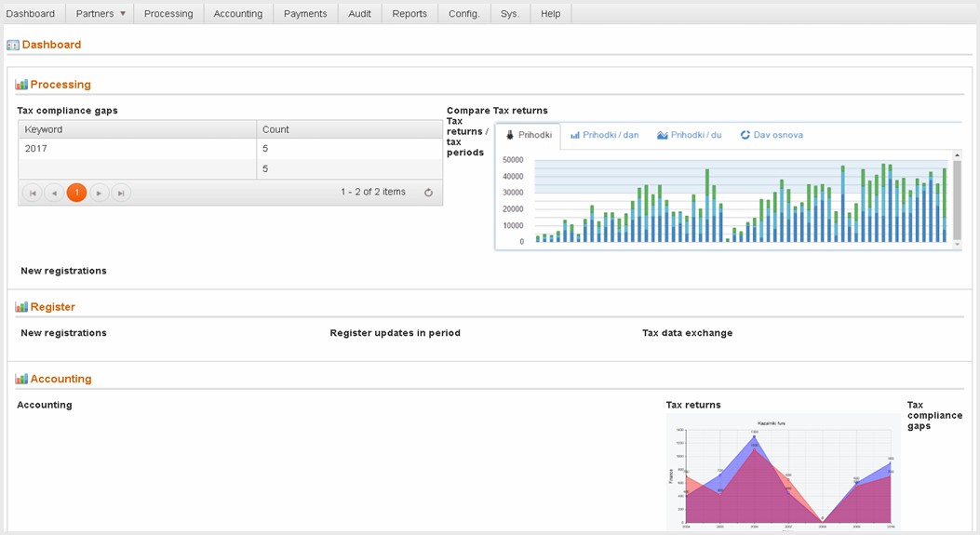Select page 1 in the grid pager

[x=76, y=193]
